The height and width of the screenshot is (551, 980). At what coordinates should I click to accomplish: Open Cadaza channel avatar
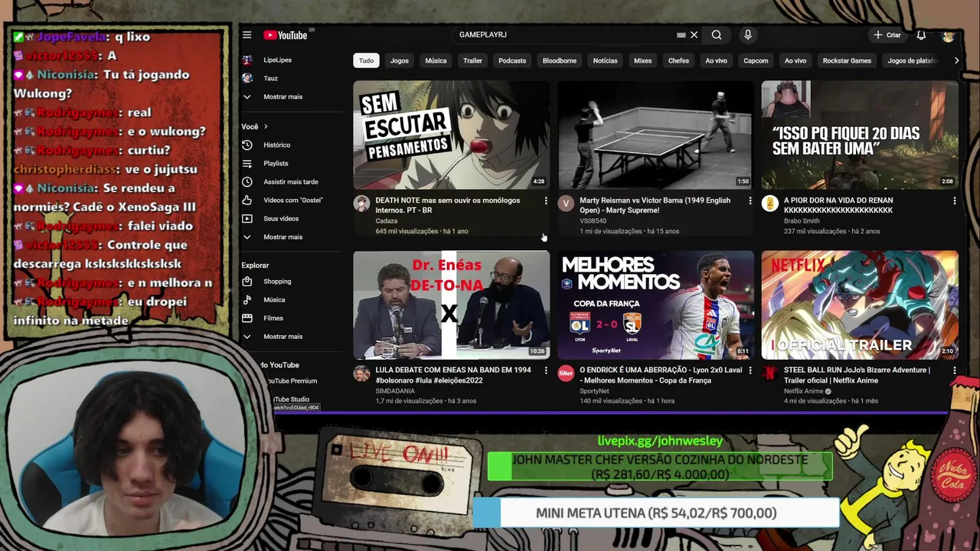click(361, 204)
